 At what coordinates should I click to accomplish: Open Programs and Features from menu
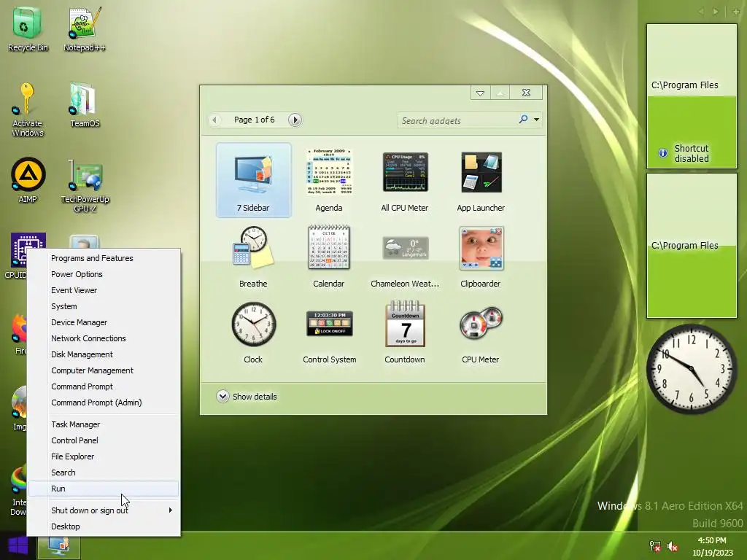coord(104,258)
